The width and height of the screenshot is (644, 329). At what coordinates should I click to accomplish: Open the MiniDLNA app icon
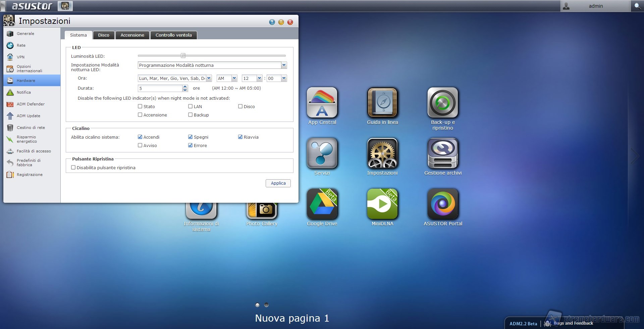click(x=382, y=204)
